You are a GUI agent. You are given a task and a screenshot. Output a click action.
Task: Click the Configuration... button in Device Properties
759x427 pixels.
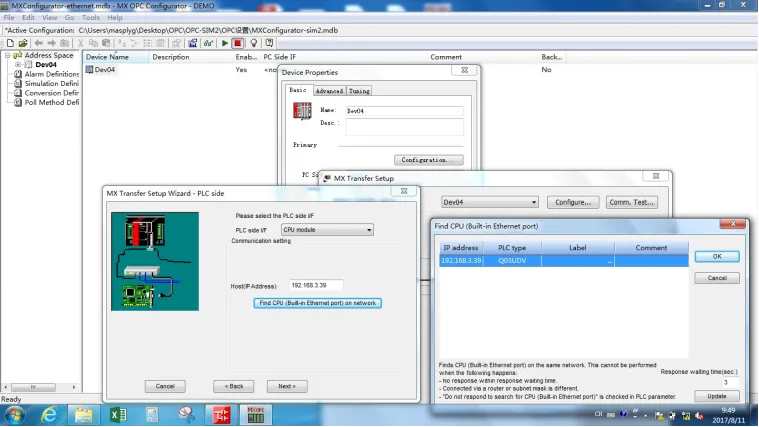pyautogui.click(x=428, y=160)
